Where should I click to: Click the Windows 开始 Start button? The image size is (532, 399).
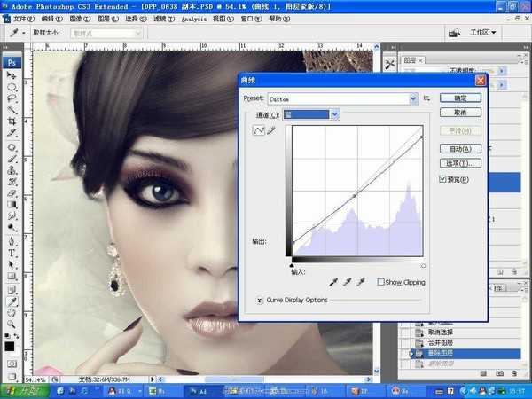pos(20,390)
